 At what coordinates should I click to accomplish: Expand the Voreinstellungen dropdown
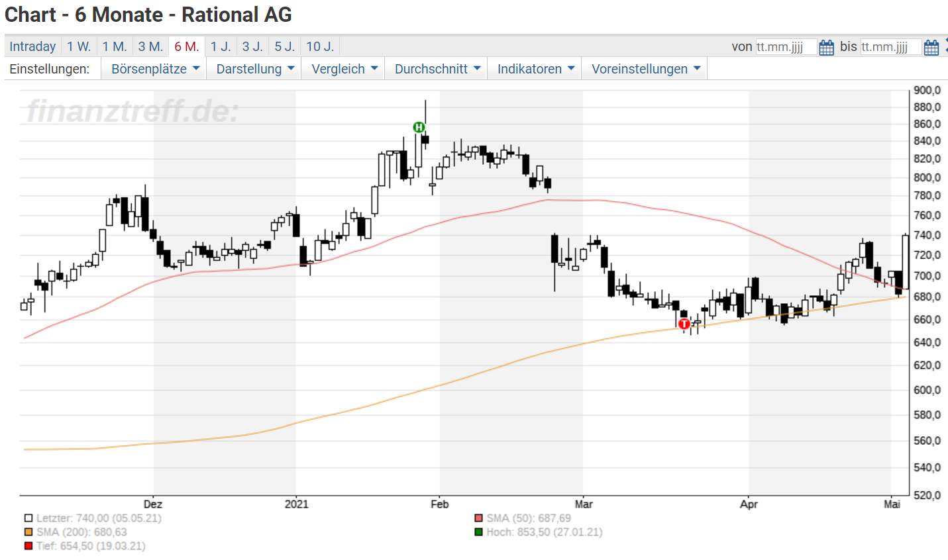click(x=645, y=69)
